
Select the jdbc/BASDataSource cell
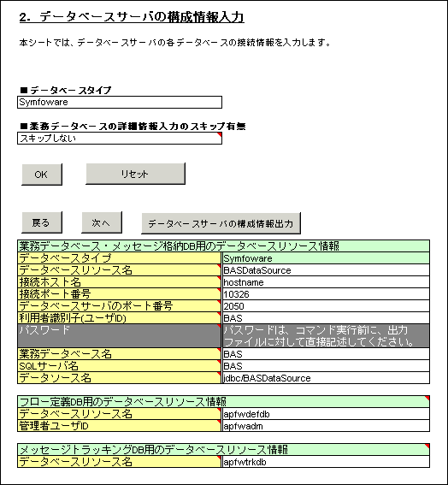pos(326,378)
